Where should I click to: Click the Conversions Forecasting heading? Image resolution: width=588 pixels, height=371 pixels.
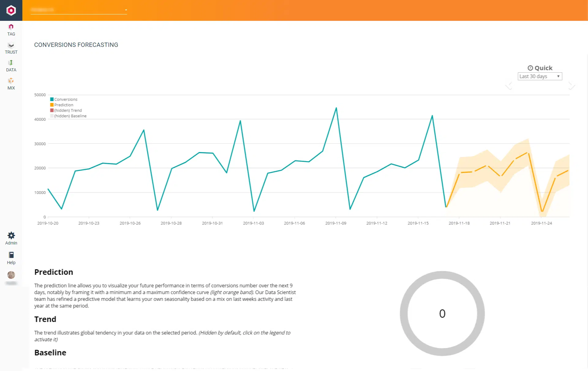pos(76,45)
